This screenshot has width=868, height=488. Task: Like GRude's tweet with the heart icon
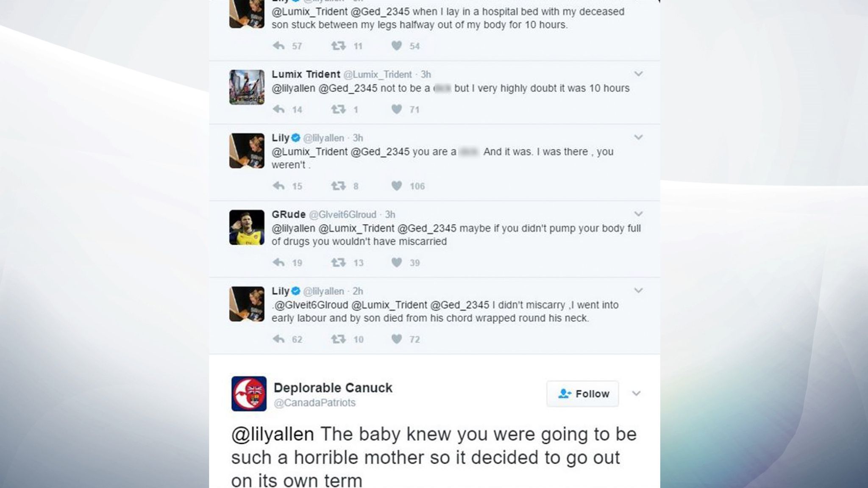397,262
